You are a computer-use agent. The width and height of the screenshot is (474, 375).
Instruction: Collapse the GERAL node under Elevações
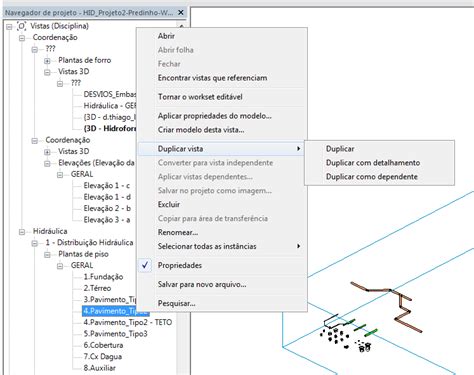60,174
